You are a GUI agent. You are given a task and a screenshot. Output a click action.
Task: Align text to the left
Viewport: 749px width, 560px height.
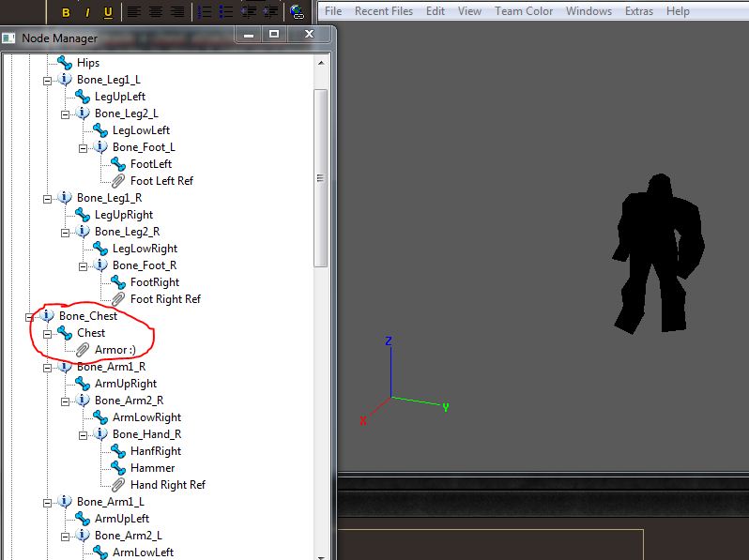click(x=133, y=12)
